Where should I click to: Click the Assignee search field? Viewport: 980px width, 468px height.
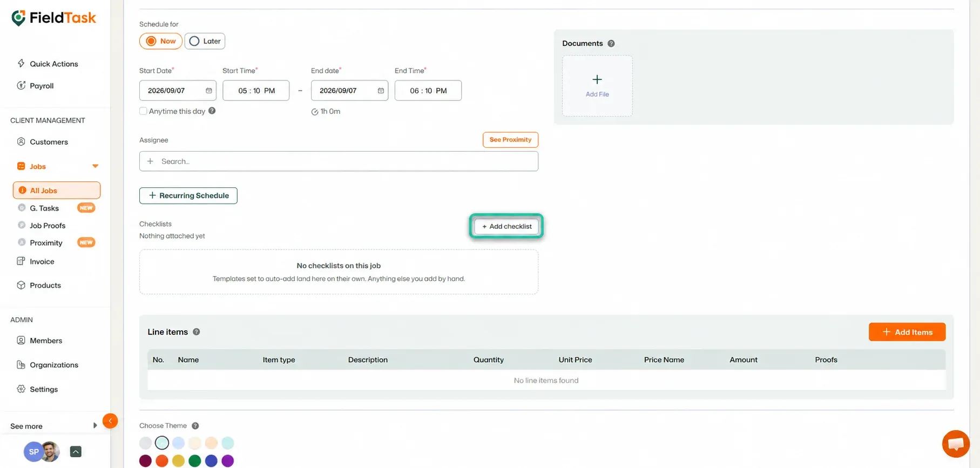pos(339,161)
